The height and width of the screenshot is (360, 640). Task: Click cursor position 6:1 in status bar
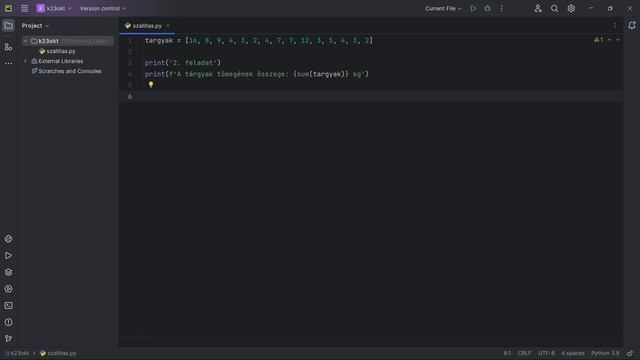507,353
